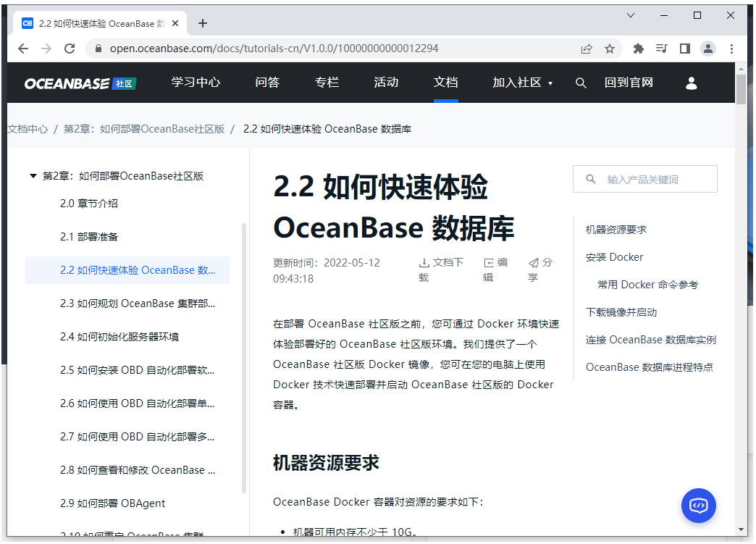
Task: Open 2.7 如何使用 OBD 自动化部署多节点
Action: 138,437
